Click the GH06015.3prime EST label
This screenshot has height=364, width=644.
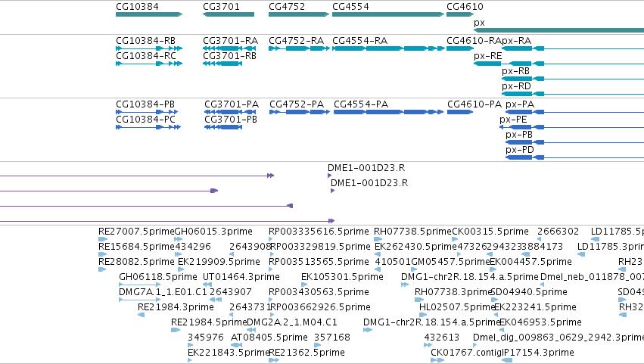(213, 232)
